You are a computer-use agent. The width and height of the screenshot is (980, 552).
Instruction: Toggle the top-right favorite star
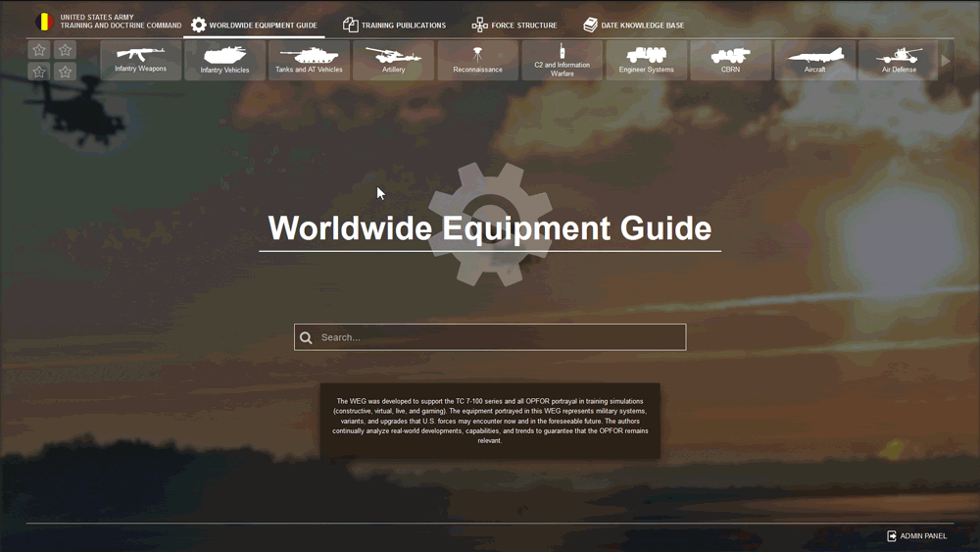[65, 50]
